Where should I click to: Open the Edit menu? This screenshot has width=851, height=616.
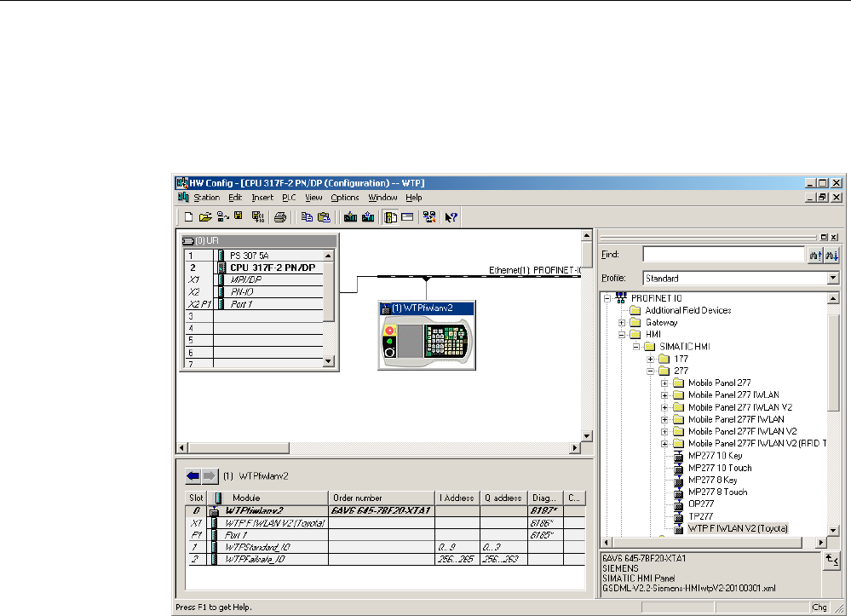235,198
